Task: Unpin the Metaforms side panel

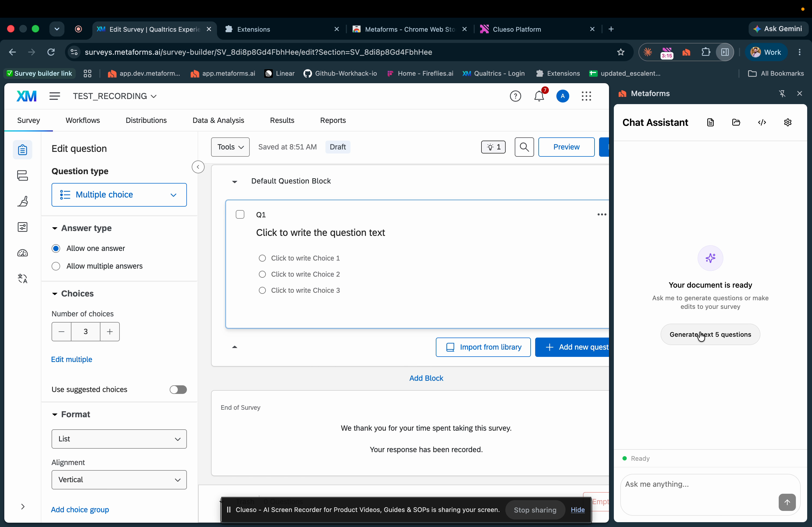Action: [782, 93]
